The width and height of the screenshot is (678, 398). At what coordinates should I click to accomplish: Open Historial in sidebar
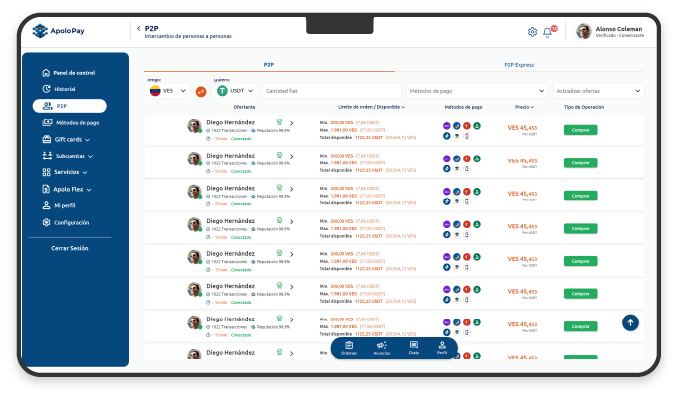coord(59,89)
